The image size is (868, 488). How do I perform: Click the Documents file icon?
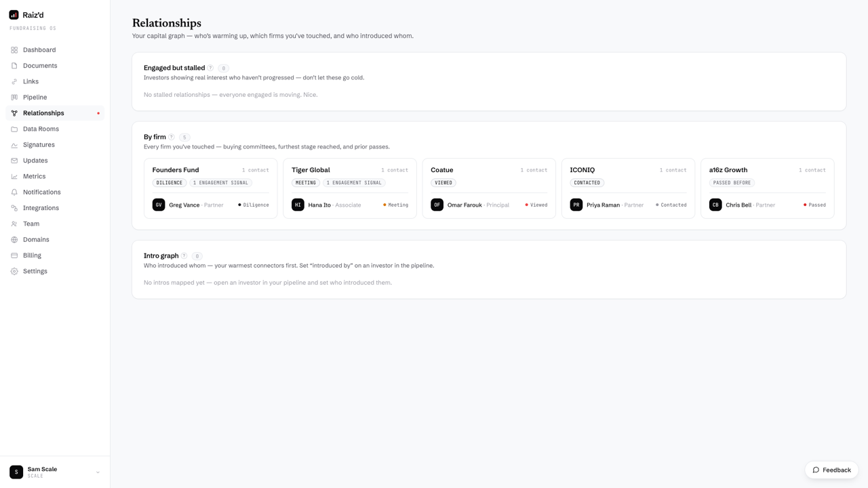tap(14, 66)
